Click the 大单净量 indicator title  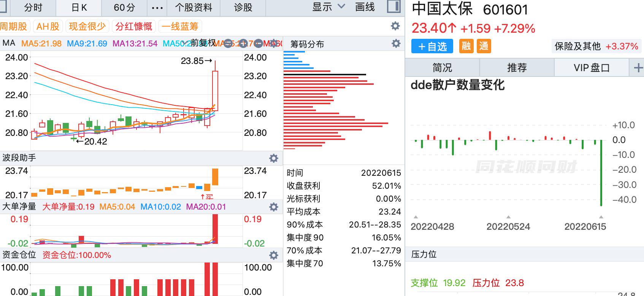(x=19, y=206)
